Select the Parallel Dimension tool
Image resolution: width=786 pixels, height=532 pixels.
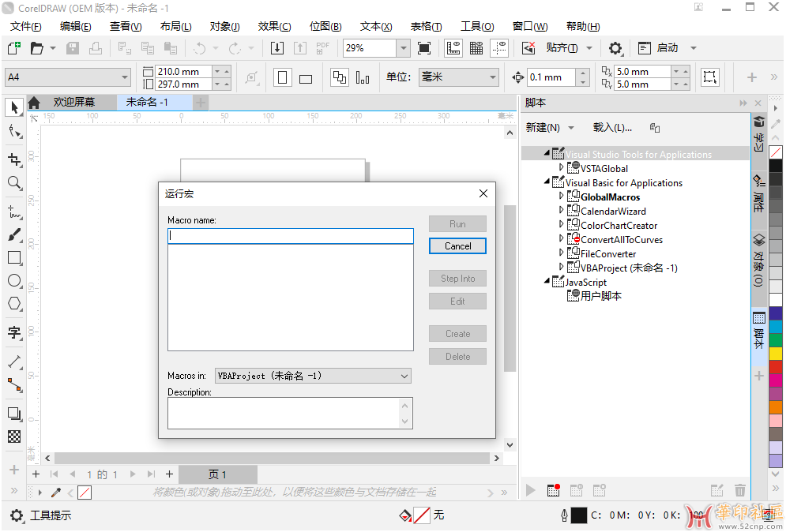(x=14, y=362)
